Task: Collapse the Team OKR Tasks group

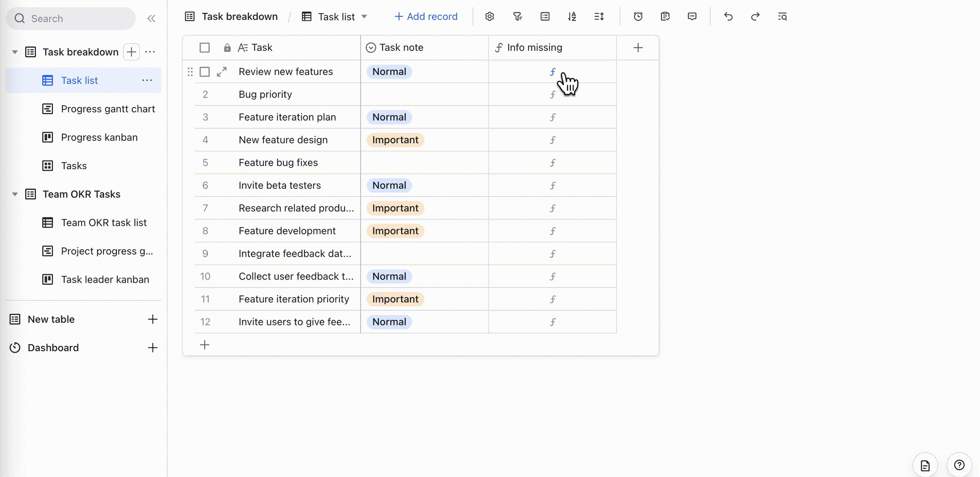Action: click(15, 194)
